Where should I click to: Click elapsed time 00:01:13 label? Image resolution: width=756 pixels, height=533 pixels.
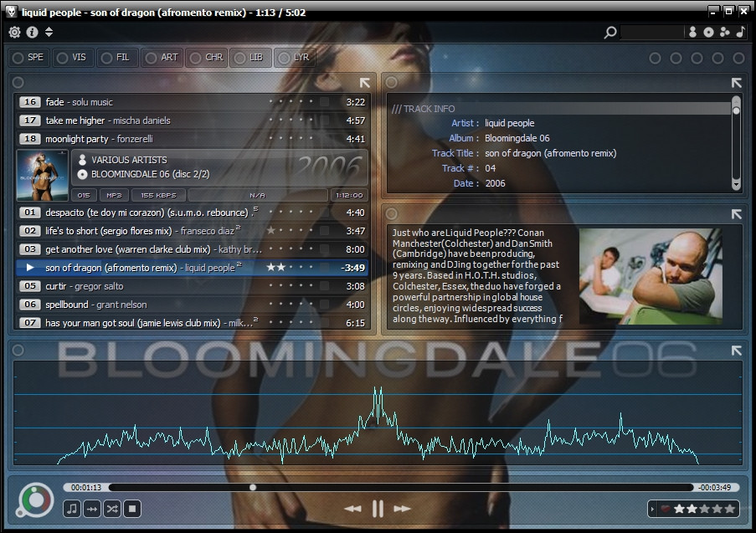coord(86,488)
